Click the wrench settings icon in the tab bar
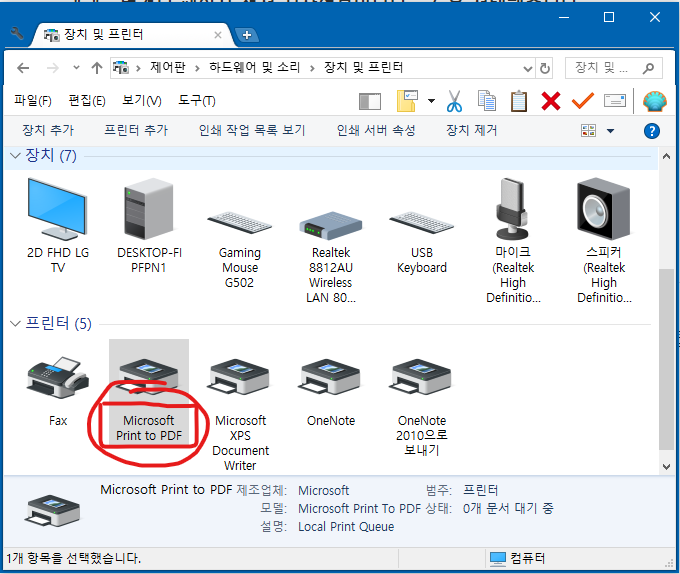Screen dimensions: 680x574 click(x=16, y=33)
